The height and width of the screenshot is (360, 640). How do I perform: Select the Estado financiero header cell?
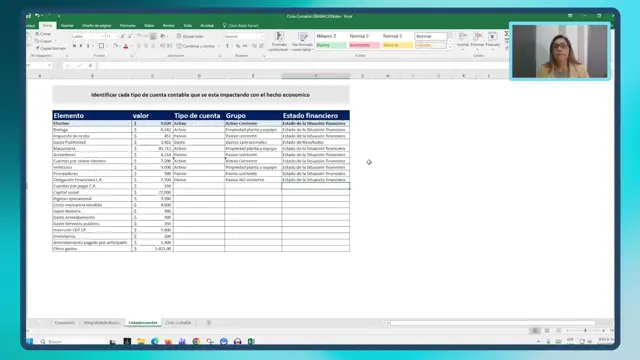click(x=316, y=116)
